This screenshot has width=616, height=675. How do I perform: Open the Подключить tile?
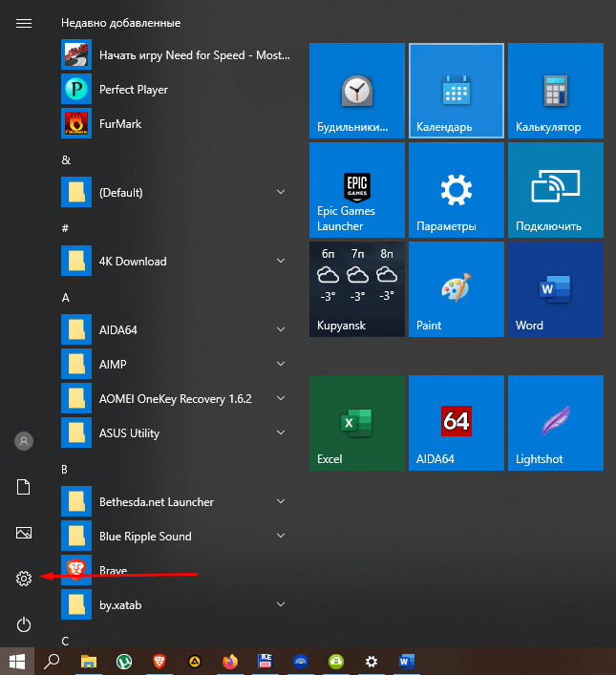click(x=556, y=190)
